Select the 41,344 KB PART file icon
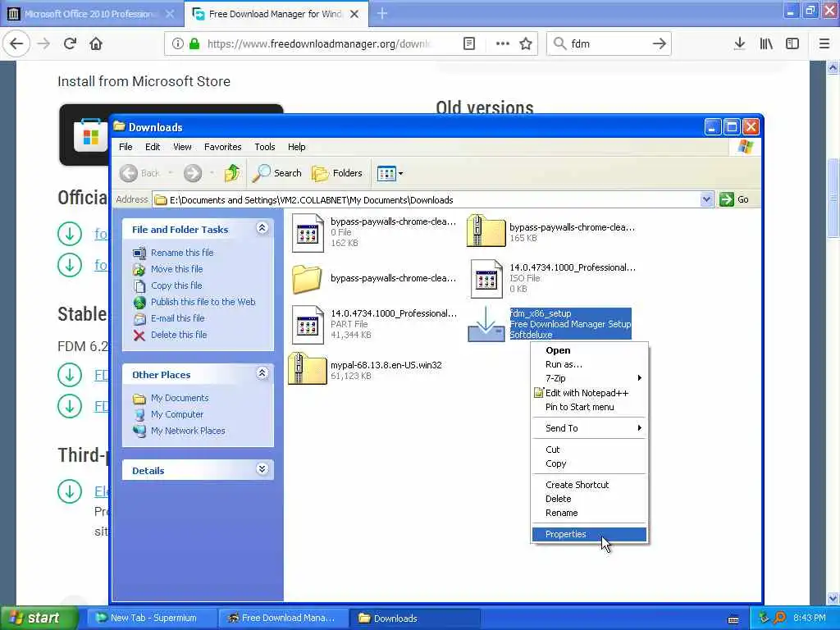Viewport: 840px width, 630px height. [x=308, y=325]
